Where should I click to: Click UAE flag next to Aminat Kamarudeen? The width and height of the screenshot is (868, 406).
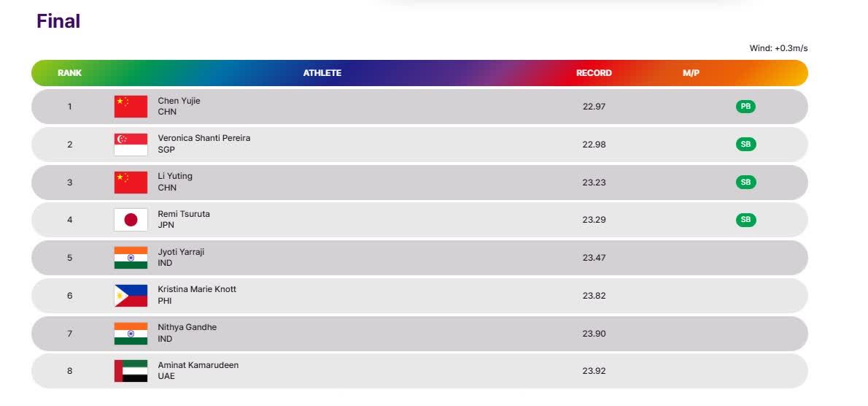(x=131, y=371)
